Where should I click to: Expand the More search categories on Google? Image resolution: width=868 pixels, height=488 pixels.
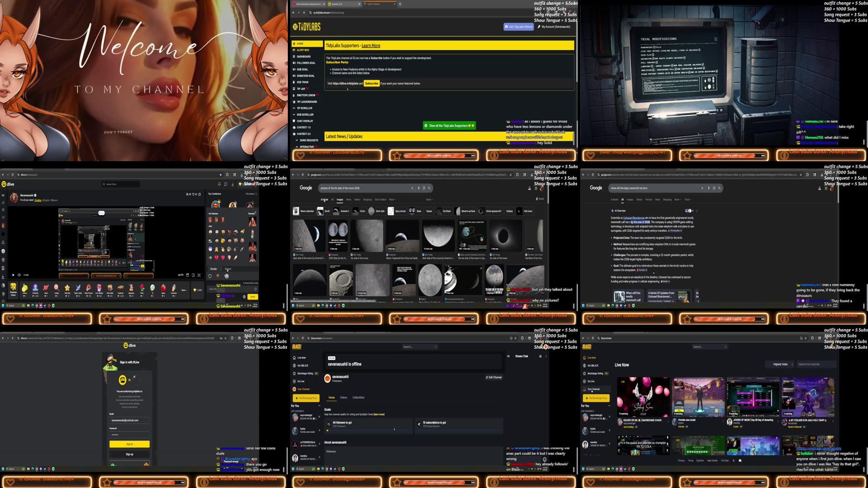(x=392, y=200)
